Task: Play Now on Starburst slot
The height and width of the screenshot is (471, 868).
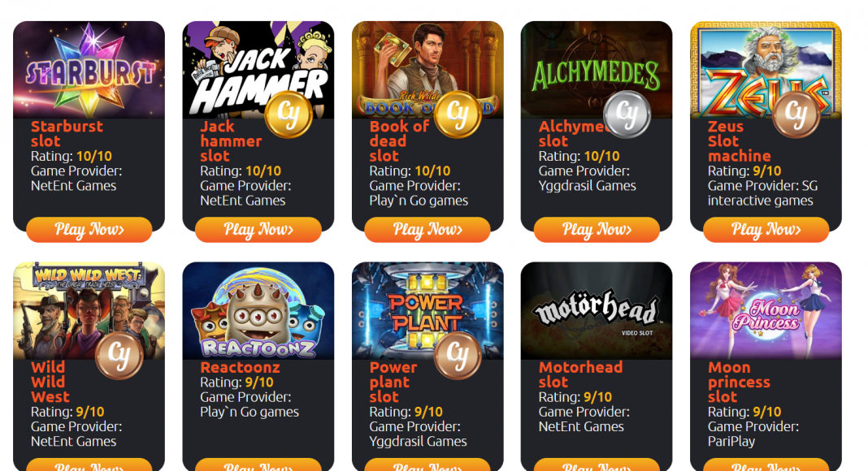Action: [89, 230]
